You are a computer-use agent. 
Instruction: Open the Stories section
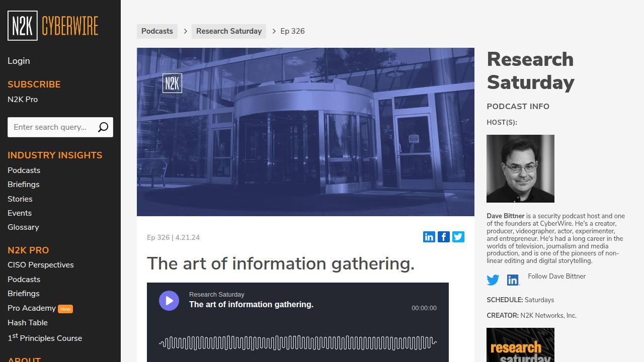click(x=20, y=199)
